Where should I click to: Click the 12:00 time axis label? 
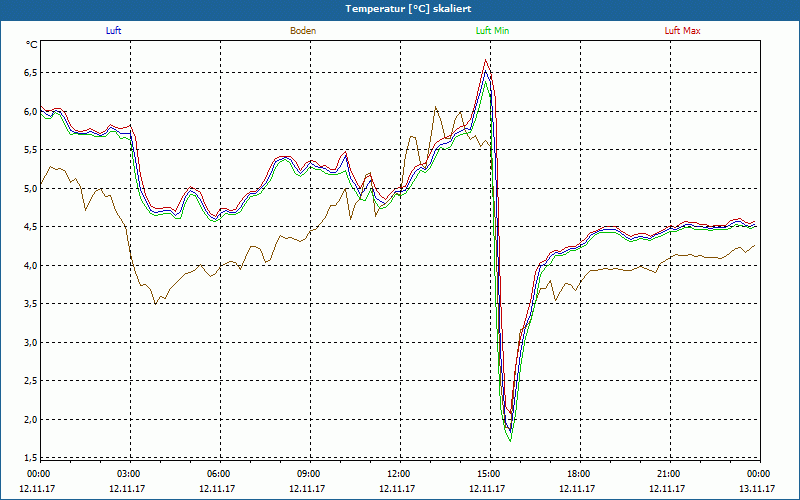pyautogui.click(x=398, y=474)
